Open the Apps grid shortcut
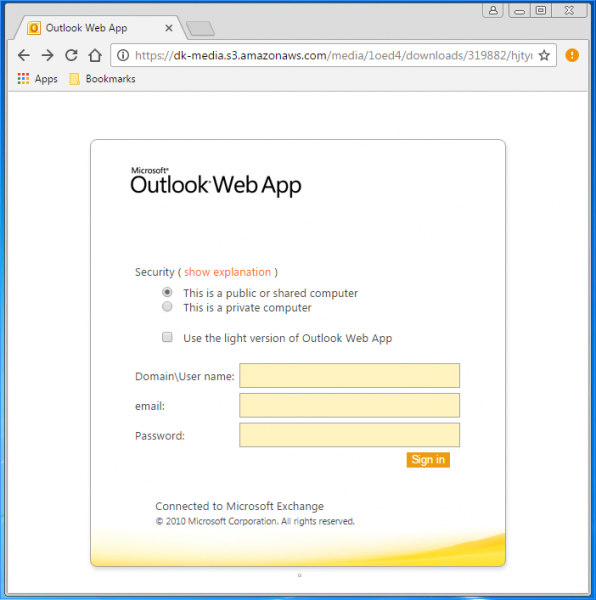Screen dimensions: 596x600 click(37, 79)
